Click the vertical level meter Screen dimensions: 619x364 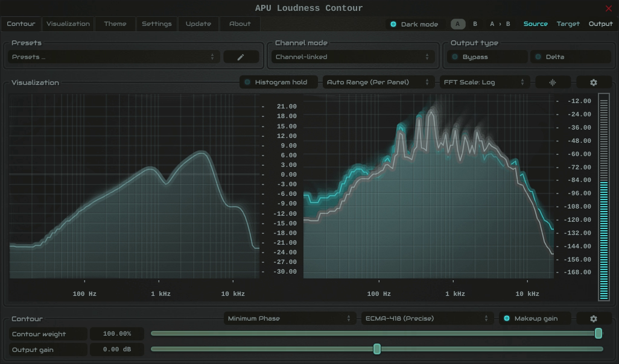[603, 197]
